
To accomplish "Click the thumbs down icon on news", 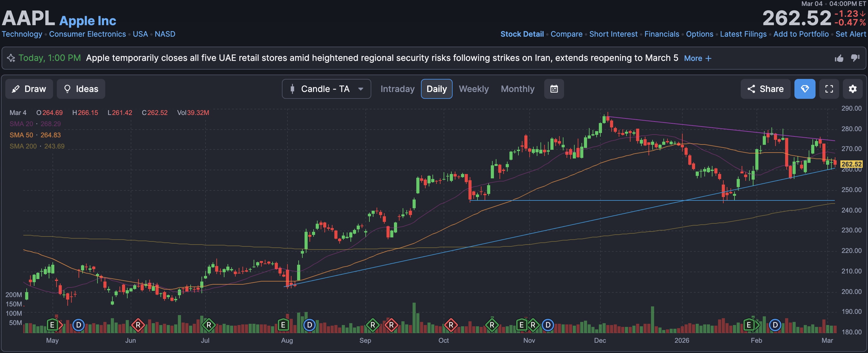I will 855,58.
